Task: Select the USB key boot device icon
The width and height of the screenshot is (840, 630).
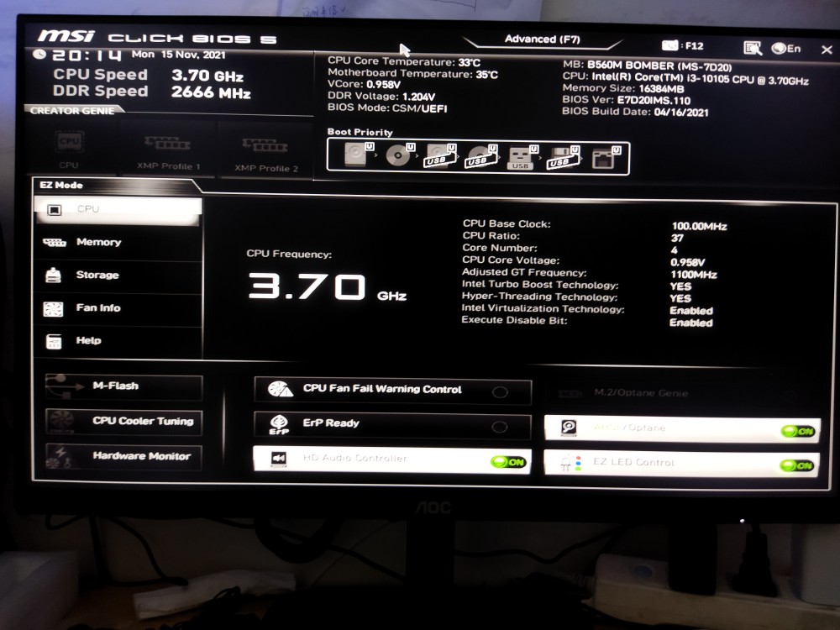Action: (522, 158)
